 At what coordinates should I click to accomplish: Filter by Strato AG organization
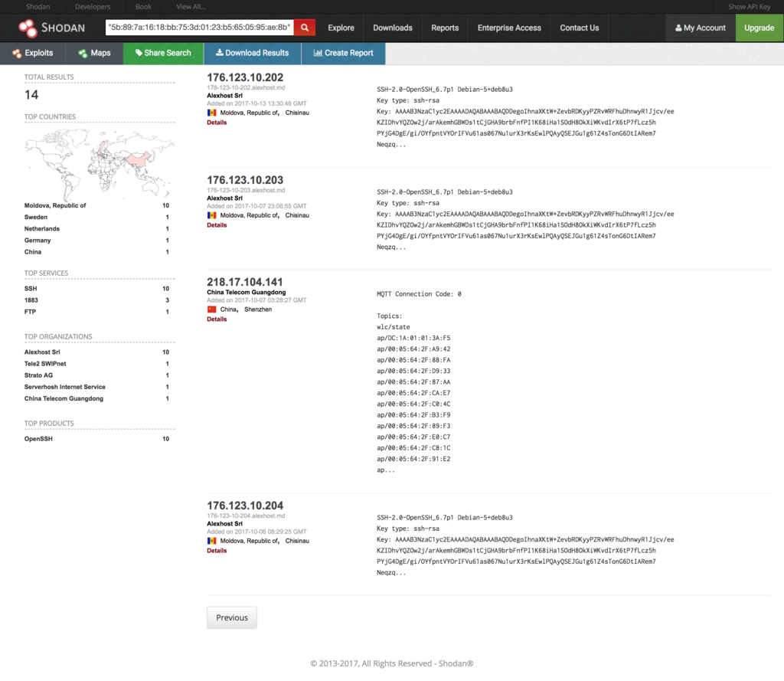click(x=38, y=375)
